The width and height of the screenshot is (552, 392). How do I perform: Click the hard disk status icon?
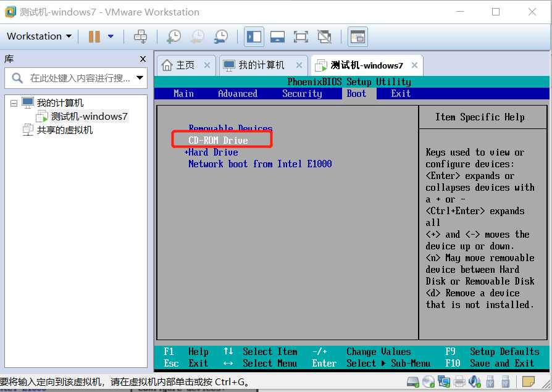click(413, 382)
